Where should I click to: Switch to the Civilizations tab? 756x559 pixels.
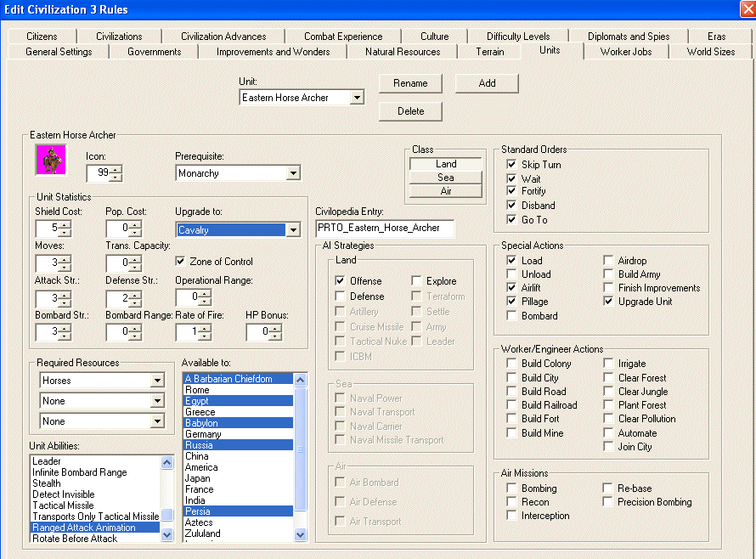click(x=119, y=37)
